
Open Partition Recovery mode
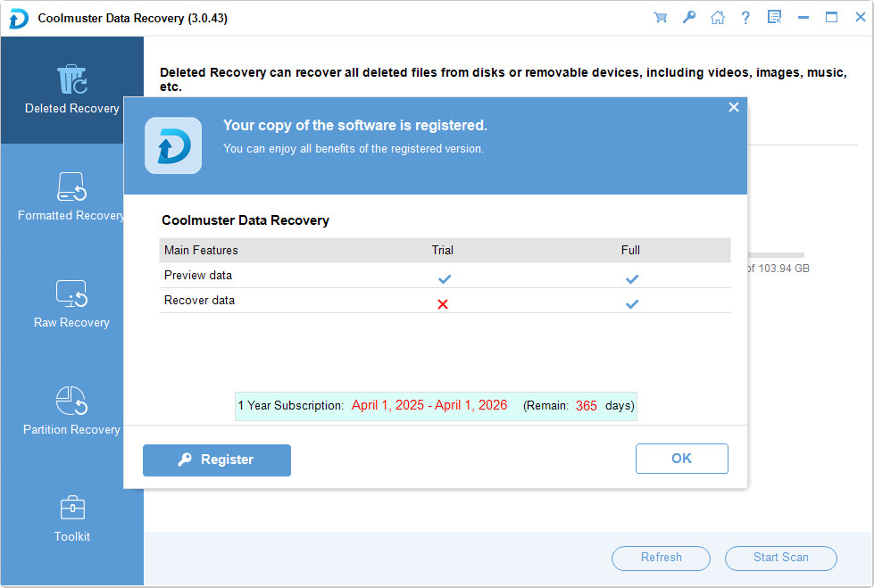(x=71, y=411)
